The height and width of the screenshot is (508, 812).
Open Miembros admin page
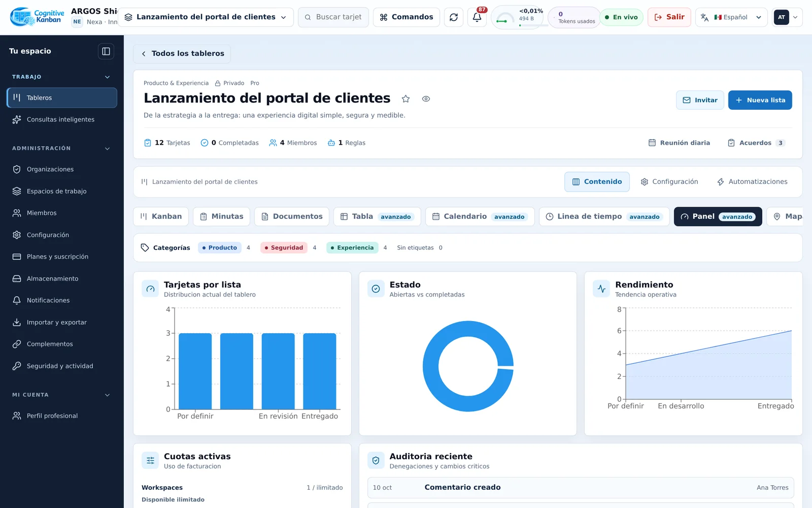[x=62, y=213]
